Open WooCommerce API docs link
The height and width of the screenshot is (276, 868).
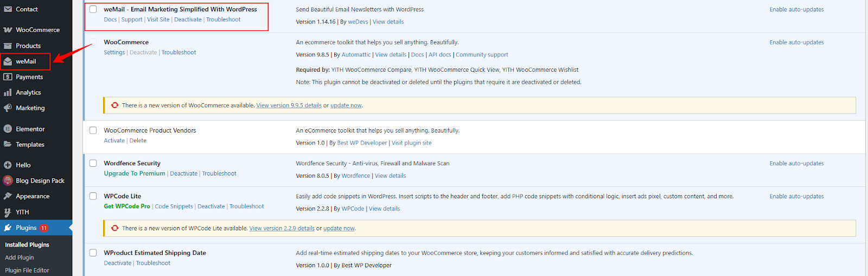[440, 55]
